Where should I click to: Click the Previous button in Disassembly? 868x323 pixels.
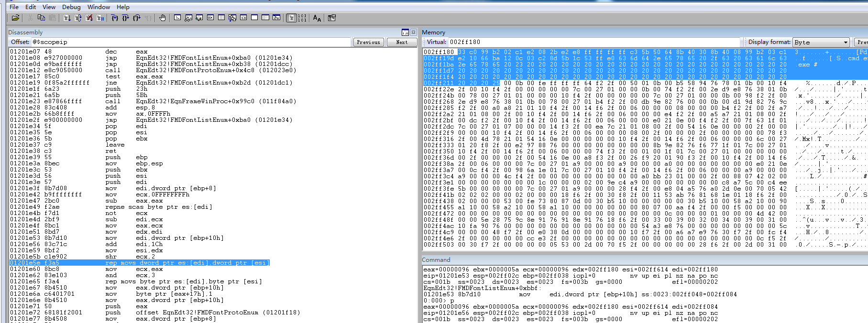coord(368,42)
